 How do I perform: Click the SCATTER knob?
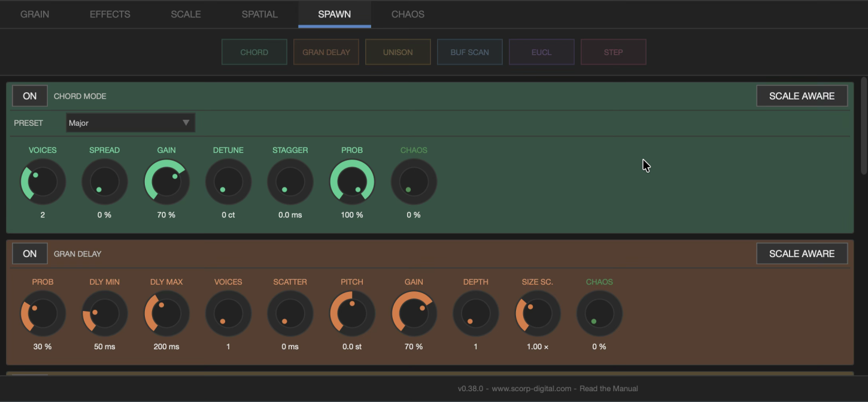290,313
